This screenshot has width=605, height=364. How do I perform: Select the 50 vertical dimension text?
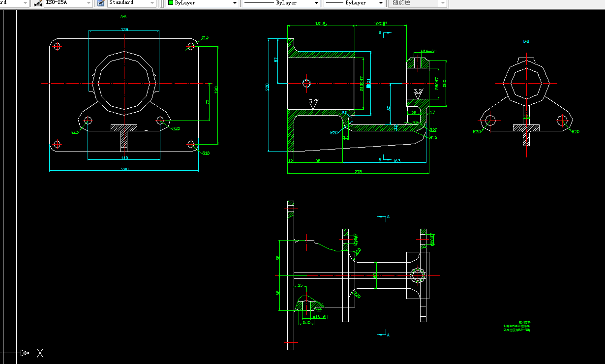pyautogui.click(x=389, y=107)
